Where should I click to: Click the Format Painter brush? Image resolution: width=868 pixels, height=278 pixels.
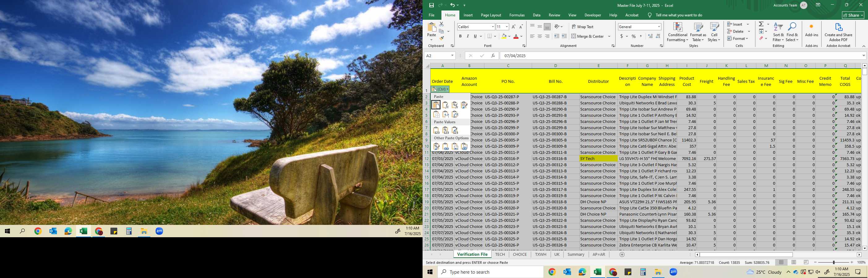[441, 38]
